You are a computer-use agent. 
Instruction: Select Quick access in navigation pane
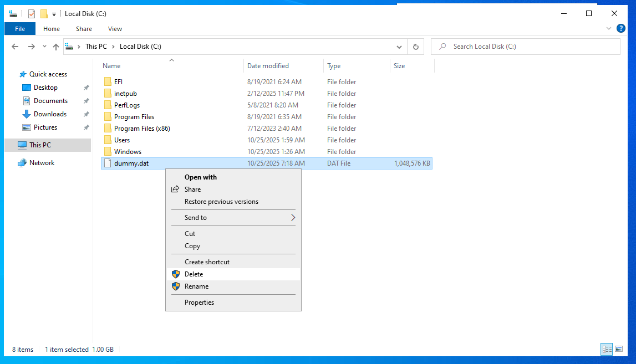[48, 74]
